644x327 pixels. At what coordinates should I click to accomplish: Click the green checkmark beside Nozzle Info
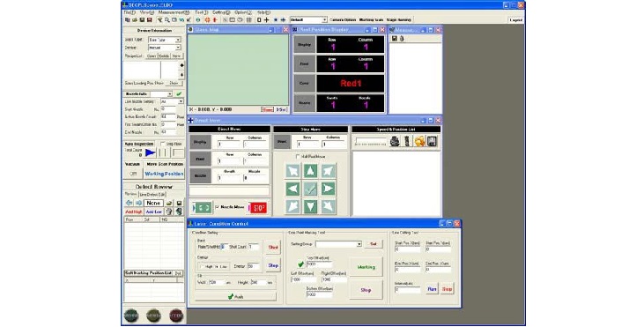tap(179, 94)
